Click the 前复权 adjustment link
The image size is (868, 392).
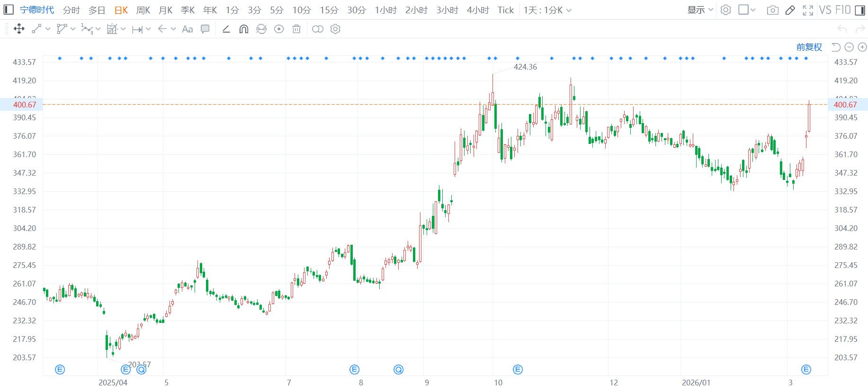coord(809,47)
